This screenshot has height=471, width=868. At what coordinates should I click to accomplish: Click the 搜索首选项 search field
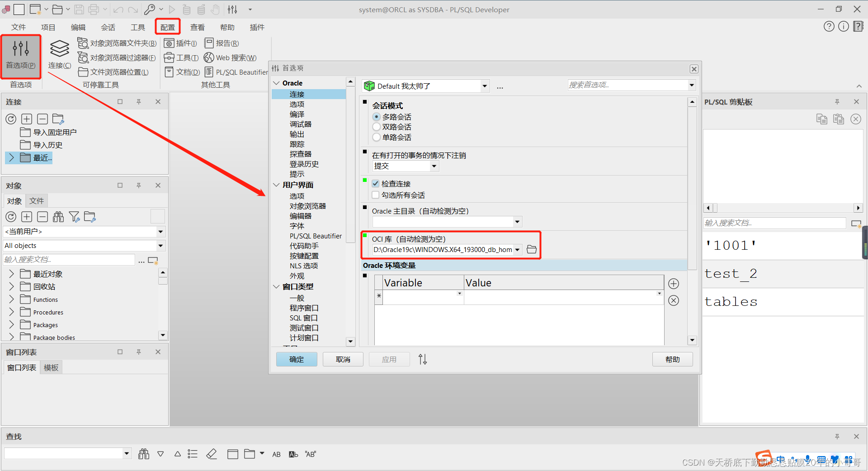[x=627, y=85]
